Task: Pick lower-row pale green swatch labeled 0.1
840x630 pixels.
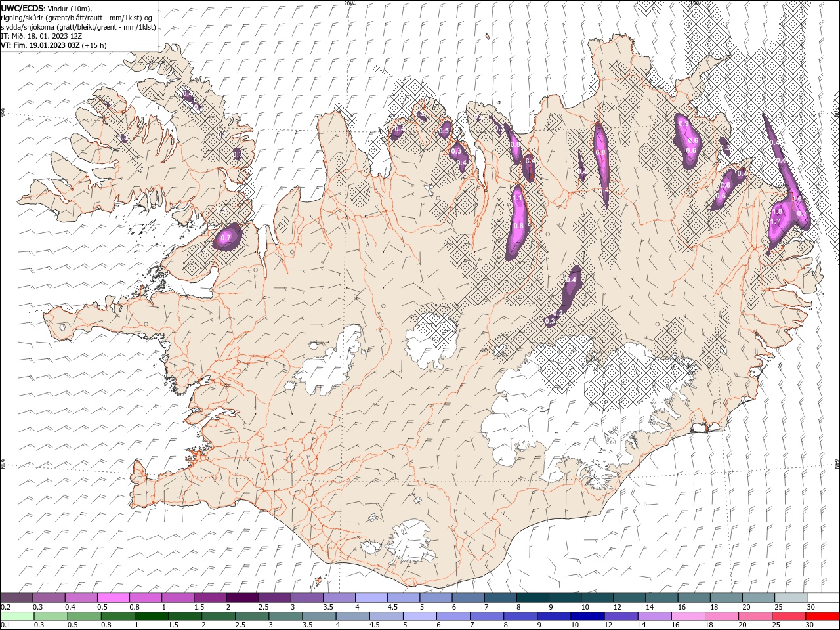Action: click(17, 616)
